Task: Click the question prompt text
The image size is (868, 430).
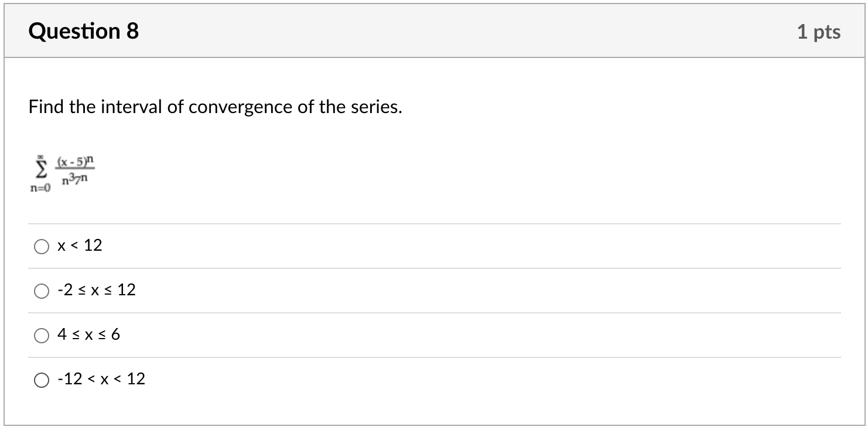Action: pyautogui.click(x=215, y=107)
